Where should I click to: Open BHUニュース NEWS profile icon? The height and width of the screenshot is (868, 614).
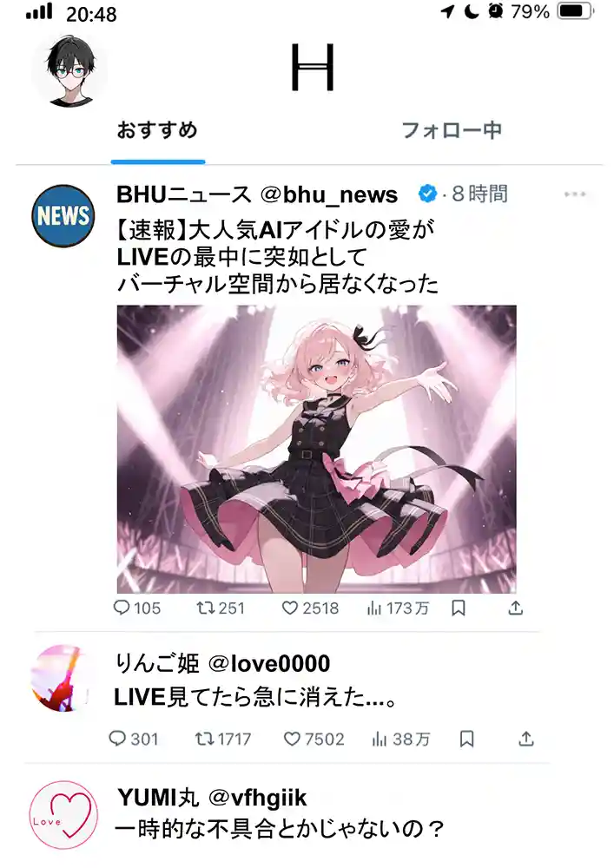tap(63, 215)
